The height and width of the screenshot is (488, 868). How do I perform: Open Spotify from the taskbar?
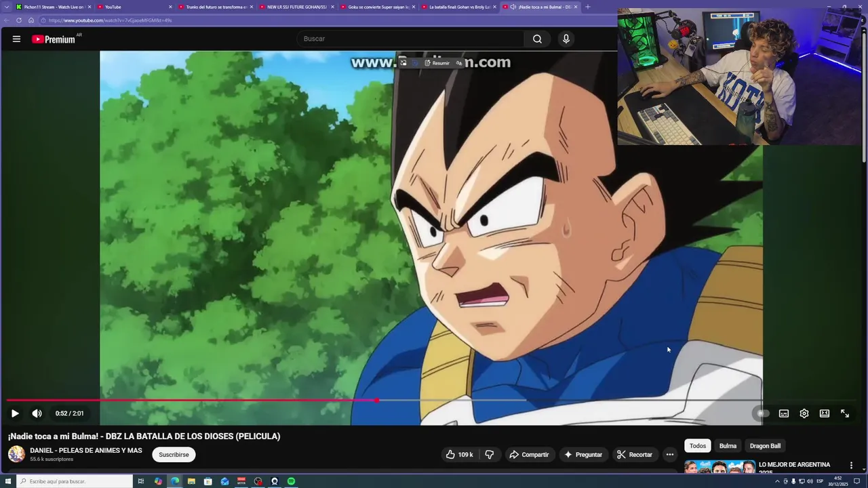click(x=291, y=481)
